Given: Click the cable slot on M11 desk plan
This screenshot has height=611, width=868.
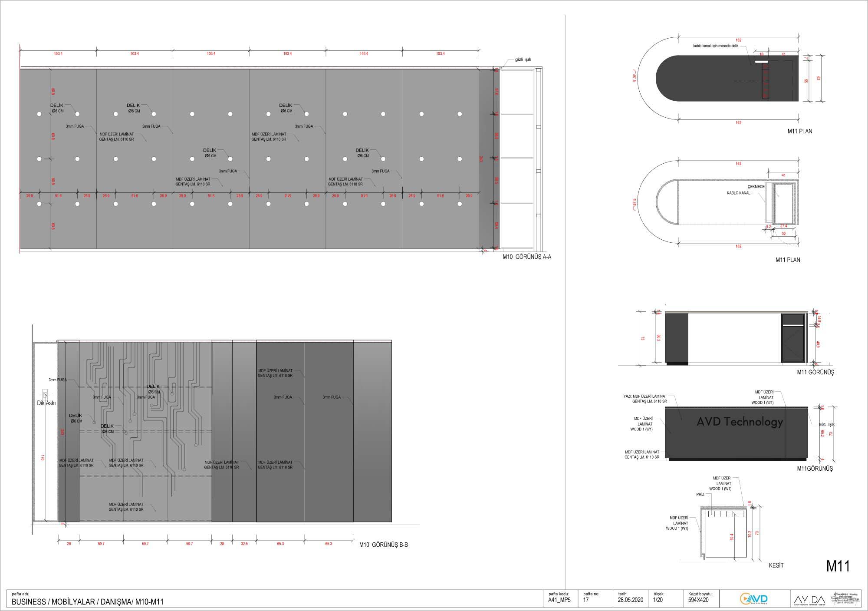Looking at the screenshot, I should 762,63.
